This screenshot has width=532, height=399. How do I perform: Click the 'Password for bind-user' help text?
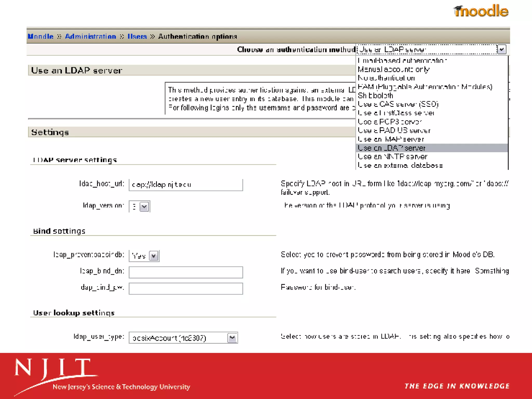click(318, 287)
